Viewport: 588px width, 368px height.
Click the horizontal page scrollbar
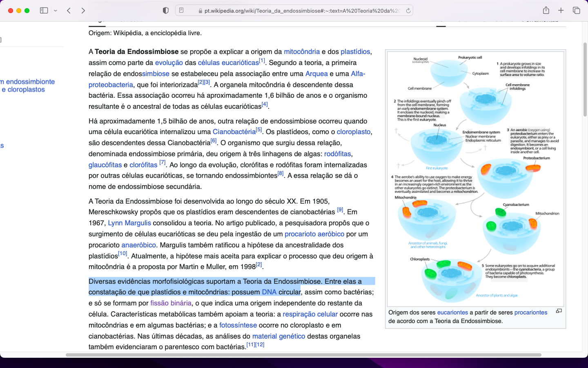click(x=303, y=355)
